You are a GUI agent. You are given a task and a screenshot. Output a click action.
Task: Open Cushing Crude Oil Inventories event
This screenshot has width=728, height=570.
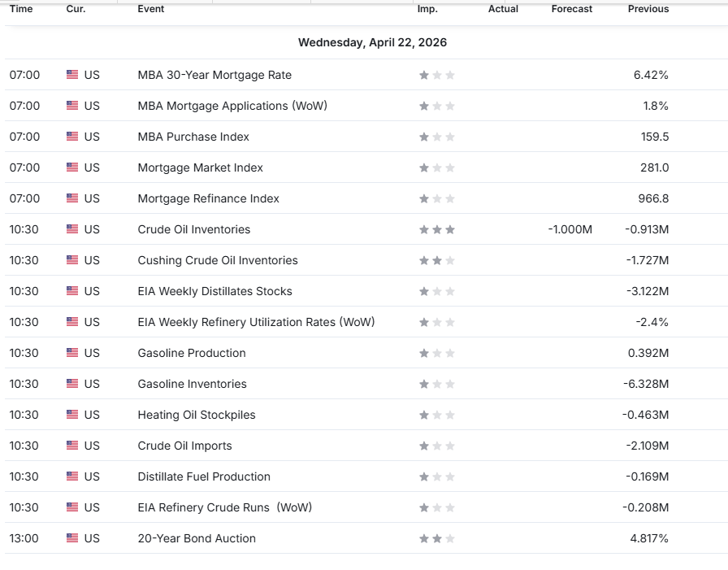[218, 260]
